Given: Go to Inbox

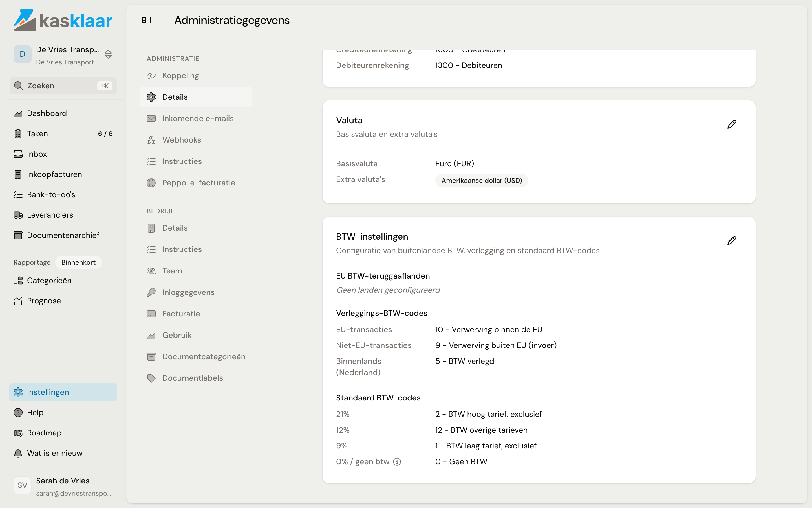Looking at the screenshot, I should [x=63, y=154].
